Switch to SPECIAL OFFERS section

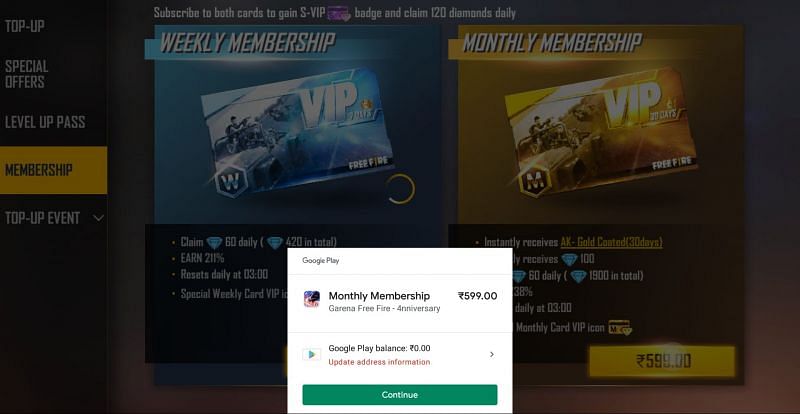(x=27, y=74)
